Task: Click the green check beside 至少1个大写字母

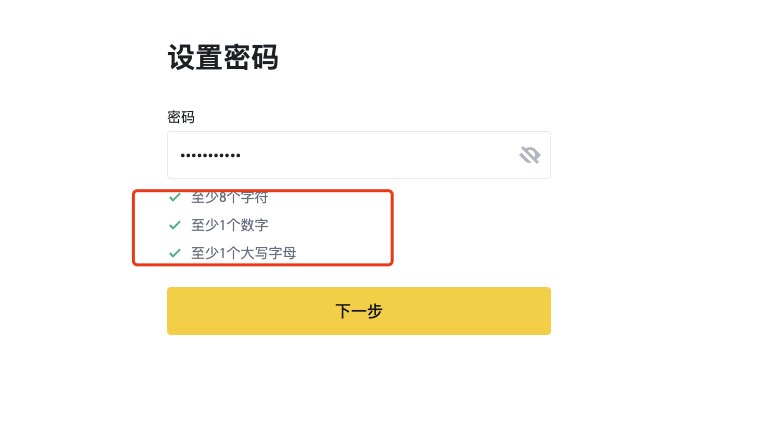Action: click(x=175, y=253)
